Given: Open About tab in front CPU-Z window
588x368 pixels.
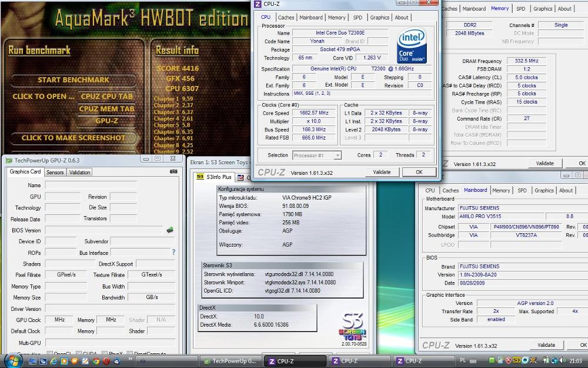Looking at the screenshot, I should pyautogui.click(x=401, y=17).
